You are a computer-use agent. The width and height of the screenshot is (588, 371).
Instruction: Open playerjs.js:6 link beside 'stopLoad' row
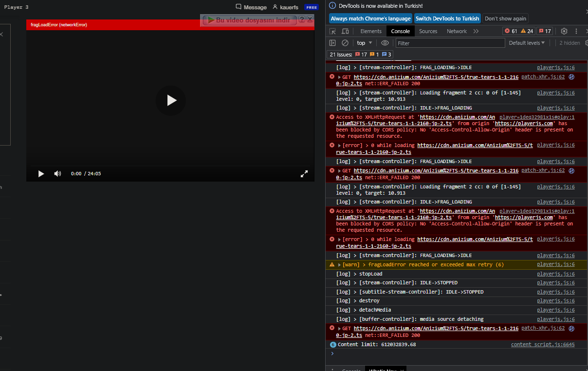pos(556,274)
